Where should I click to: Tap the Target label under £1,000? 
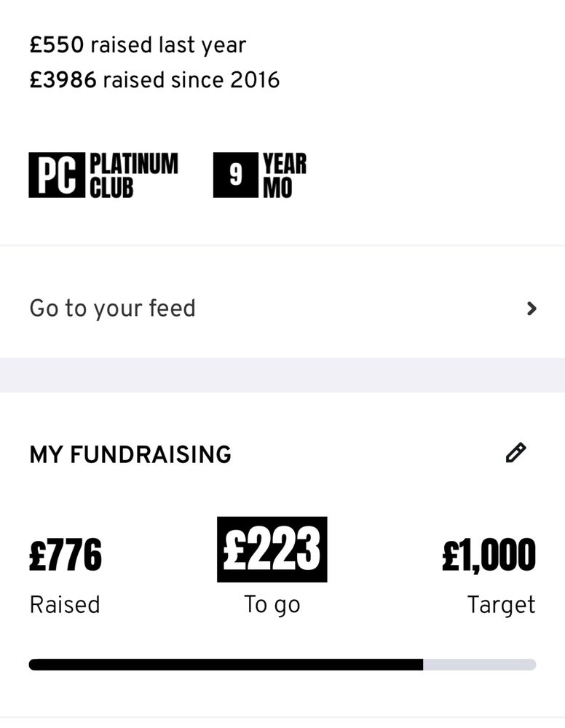pyautogui.click(x=502, y=605)
